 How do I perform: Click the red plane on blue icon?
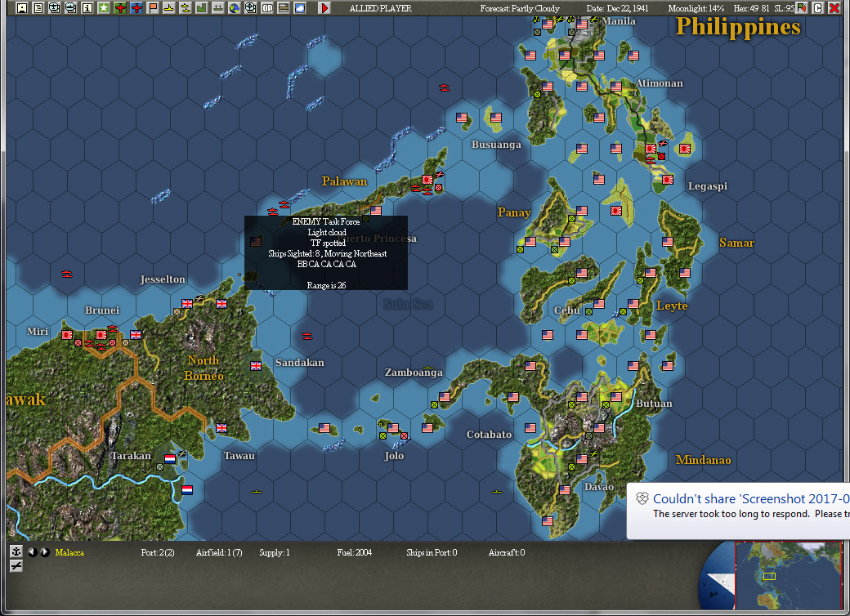(x=136, y=7)
